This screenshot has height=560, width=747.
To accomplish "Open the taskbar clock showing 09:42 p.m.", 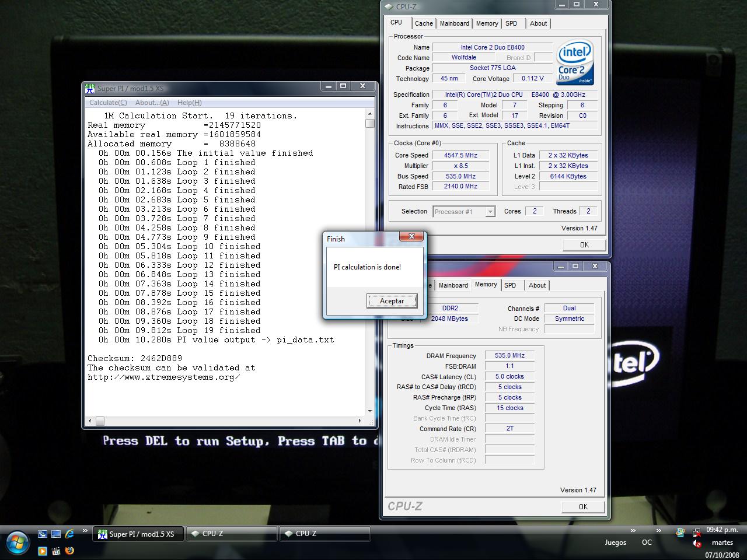I will pos(722,530).
